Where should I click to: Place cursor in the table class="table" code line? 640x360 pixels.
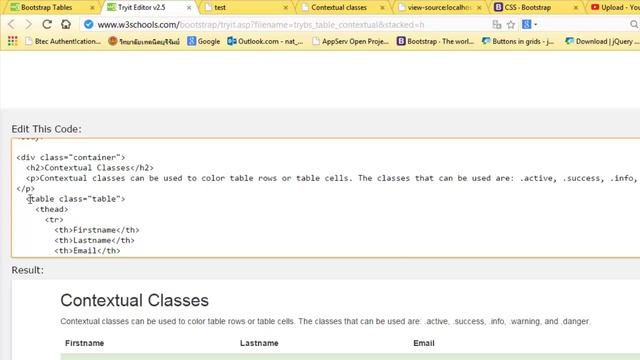coord(76,199)
